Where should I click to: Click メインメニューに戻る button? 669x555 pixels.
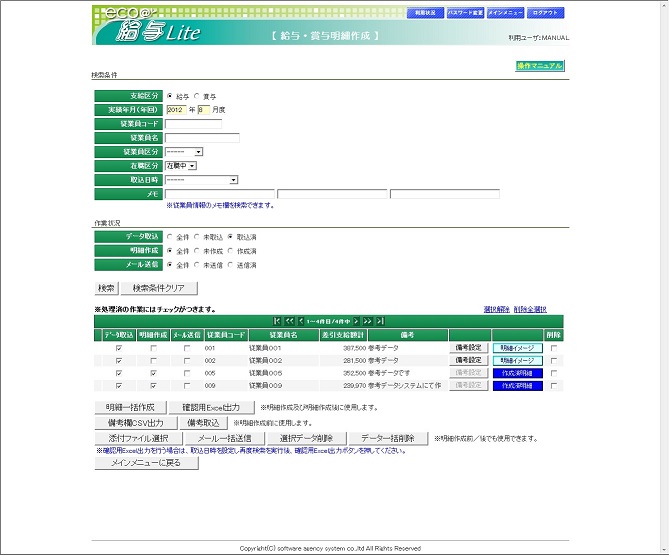(146, 463)
